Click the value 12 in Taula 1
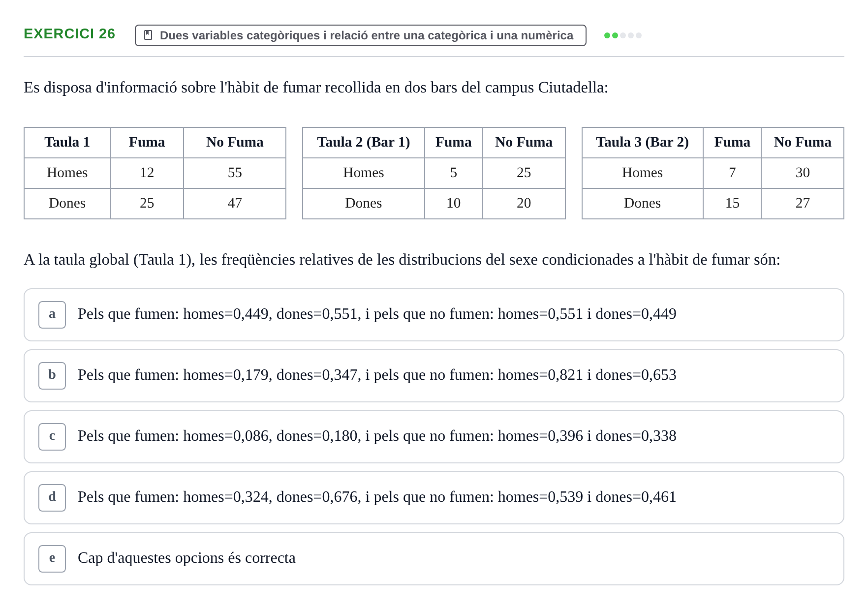Viewport: 868px width, 609px height. [x=147, y=173]
